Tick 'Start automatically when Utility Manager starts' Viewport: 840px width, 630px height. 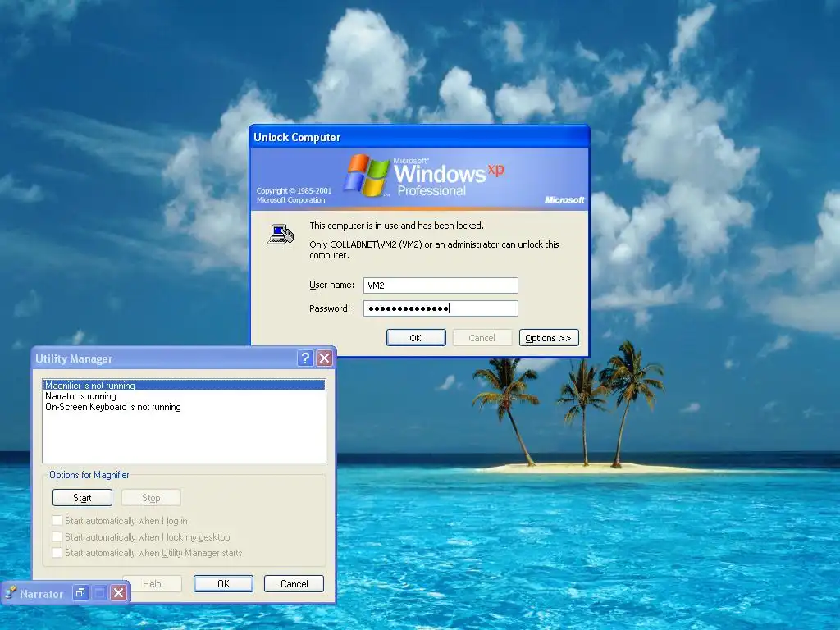coord(57,552)
